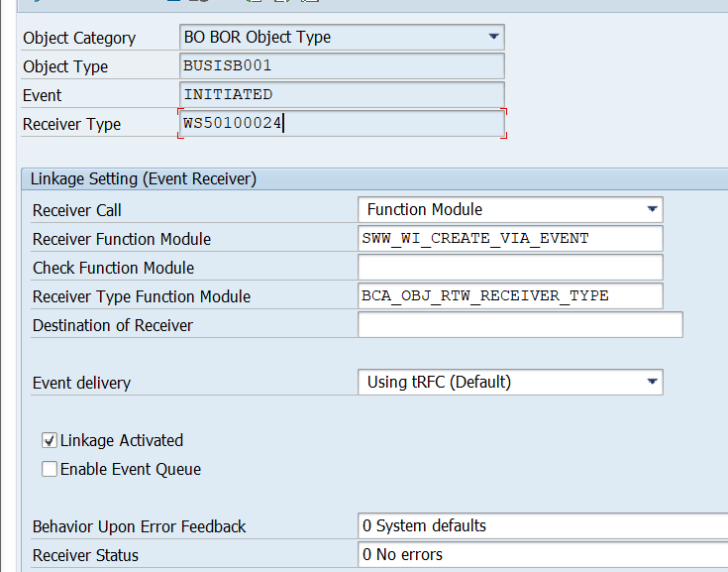Click the Destination of Receiver label text
The width and height of the screenshot is (728, 572).
click(113, 326)
